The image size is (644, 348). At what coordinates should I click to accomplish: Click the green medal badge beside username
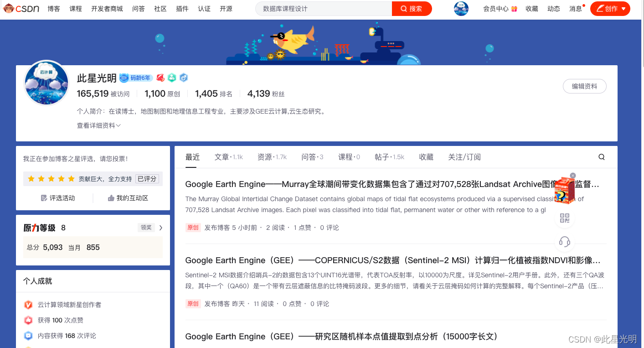[x=172, y=78]
